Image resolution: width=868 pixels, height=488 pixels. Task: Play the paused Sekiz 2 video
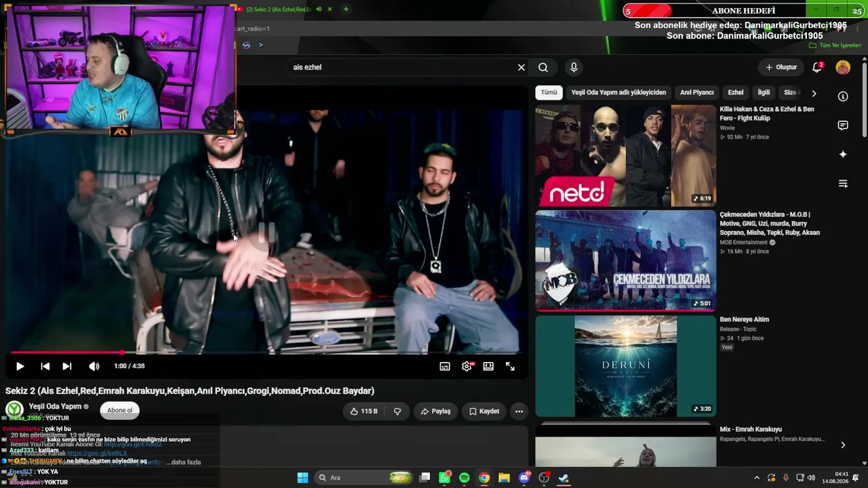click(x=20, y=366)
